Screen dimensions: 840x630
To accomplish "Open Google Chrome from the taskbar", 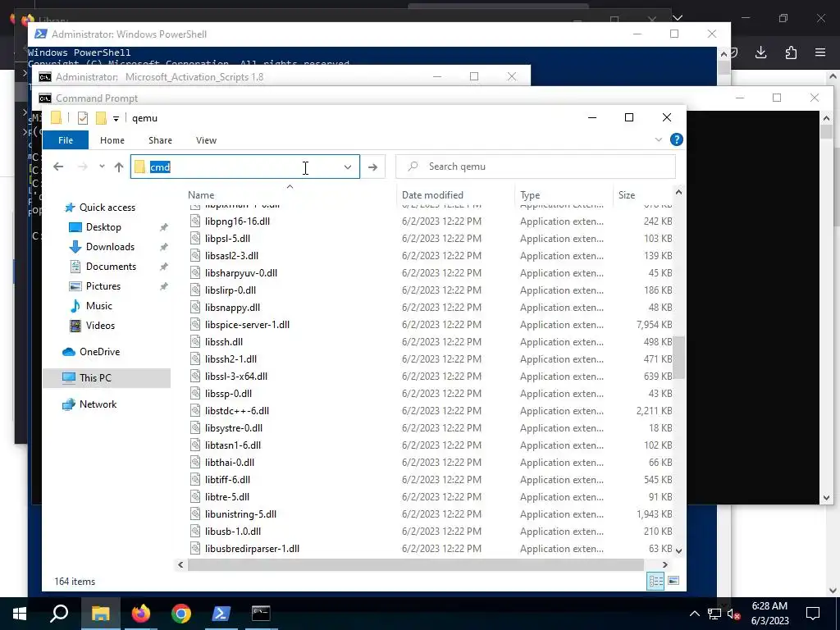I will click(181, 614).
